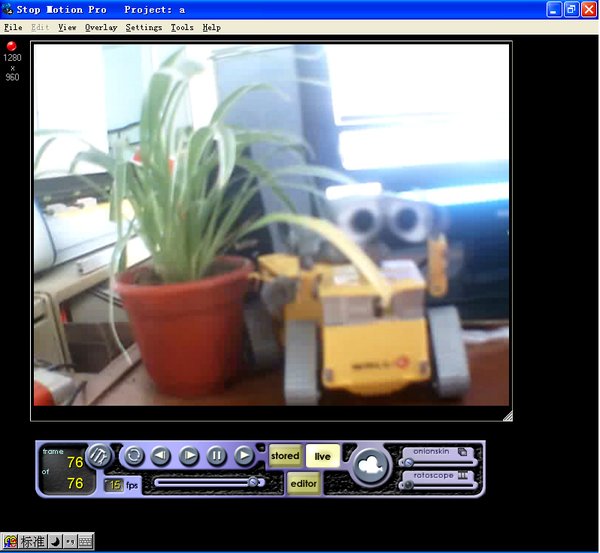Open the Settings menu

click(144, 28)
